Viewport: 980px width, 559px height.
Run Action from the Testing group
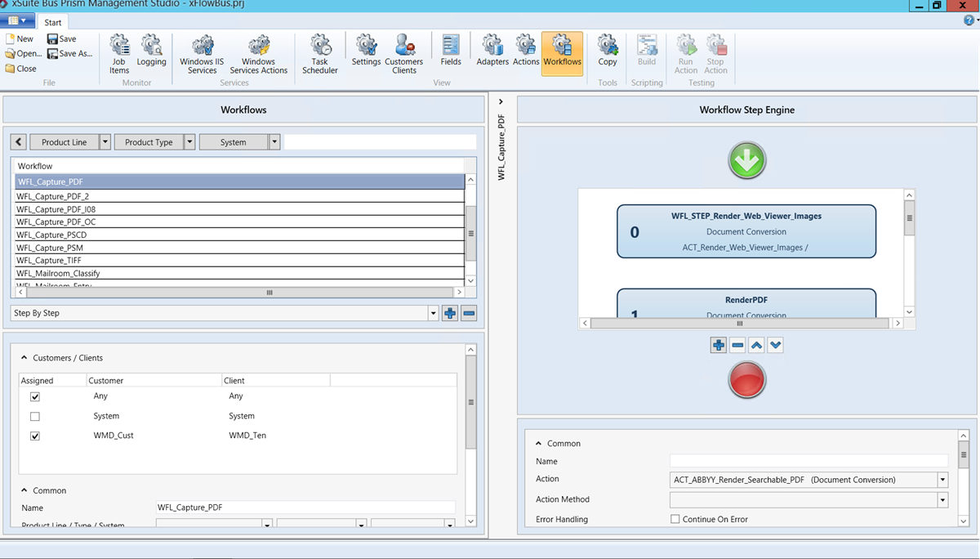(685, 51)
